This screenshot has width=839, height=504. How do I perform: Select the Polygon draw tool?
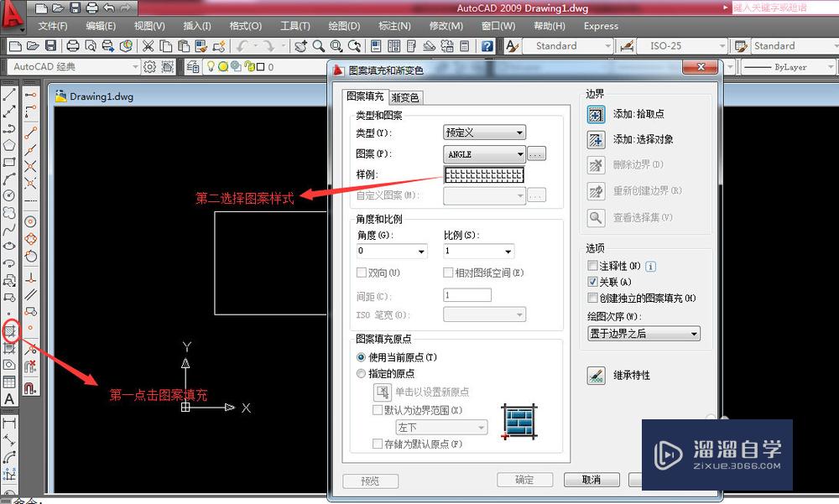pos(9,145)
